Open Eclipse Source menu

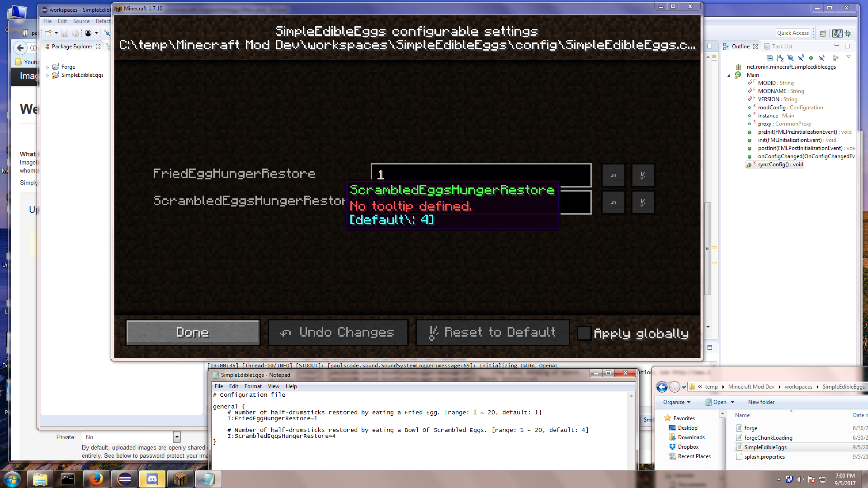pyautogui.click(x=81, y=21)
